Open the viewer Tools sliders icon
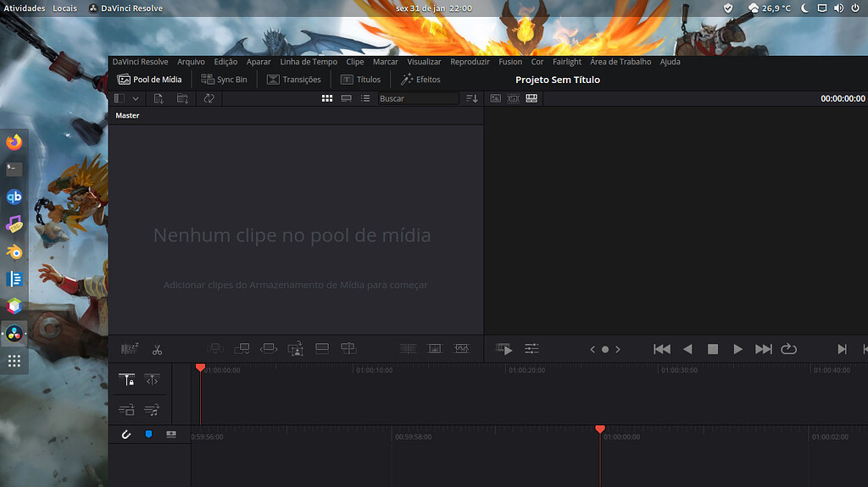This screenshot has width=868, height=487. point(531,349)
